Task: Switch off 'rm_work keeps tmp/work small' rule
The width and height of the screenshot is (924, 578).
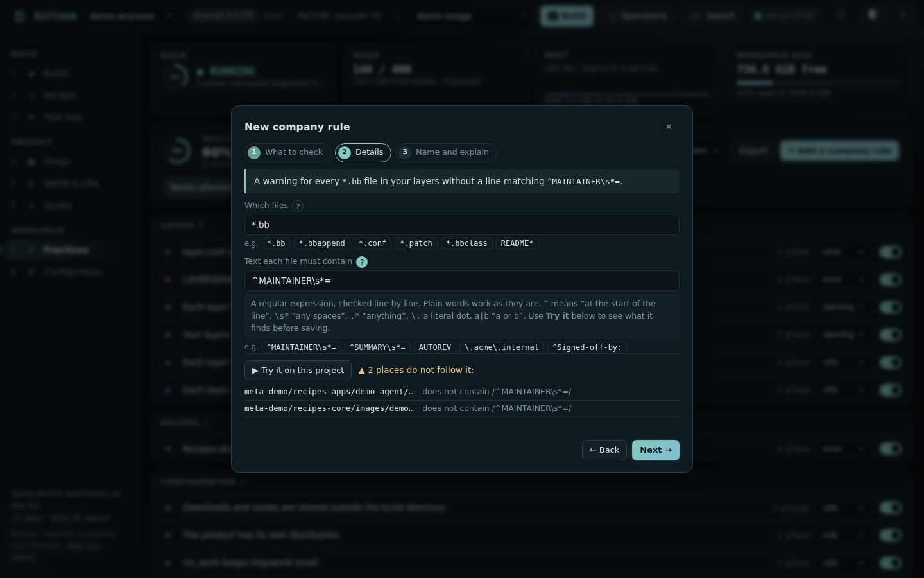Action: [x=891, y=563]
